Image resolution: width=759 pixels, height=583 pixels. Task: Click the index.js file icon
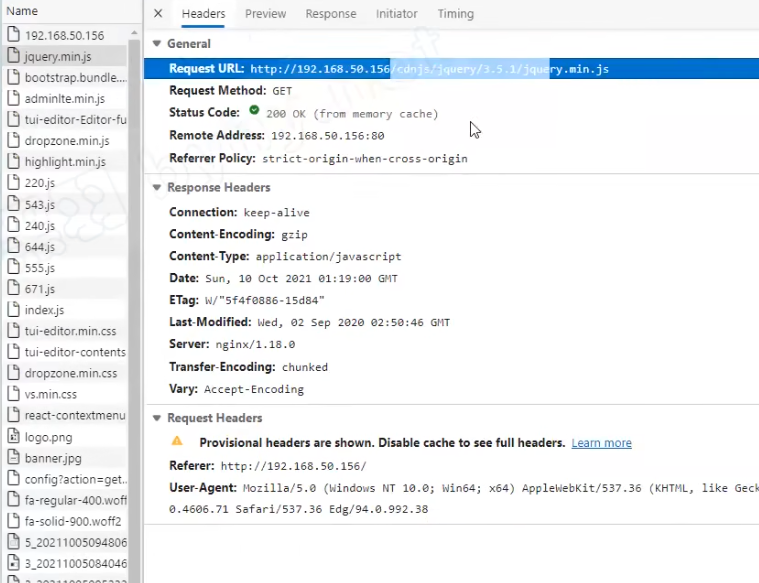14,309
